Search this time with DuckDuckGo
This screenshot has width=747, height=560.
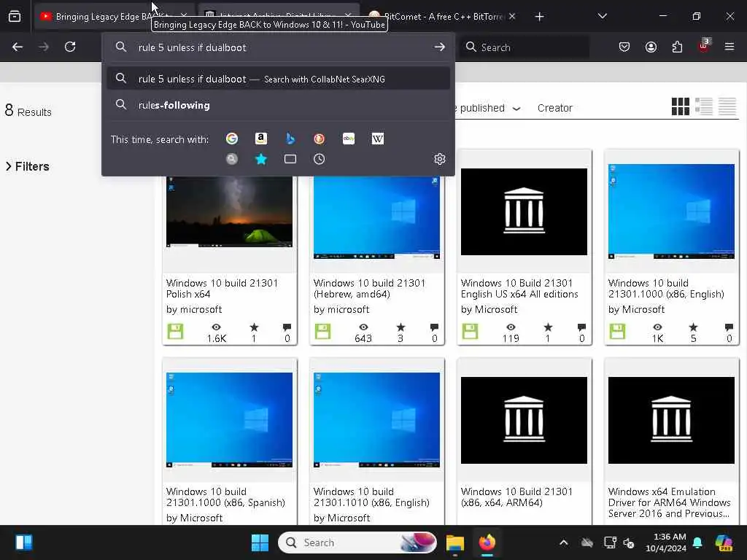click(x=320, y=139)
